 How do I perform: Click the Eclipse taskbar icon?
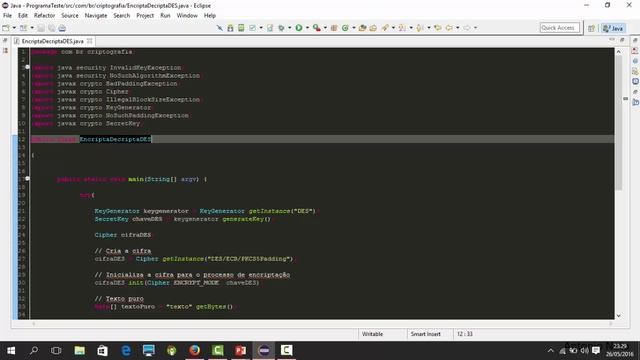point(264,350)
